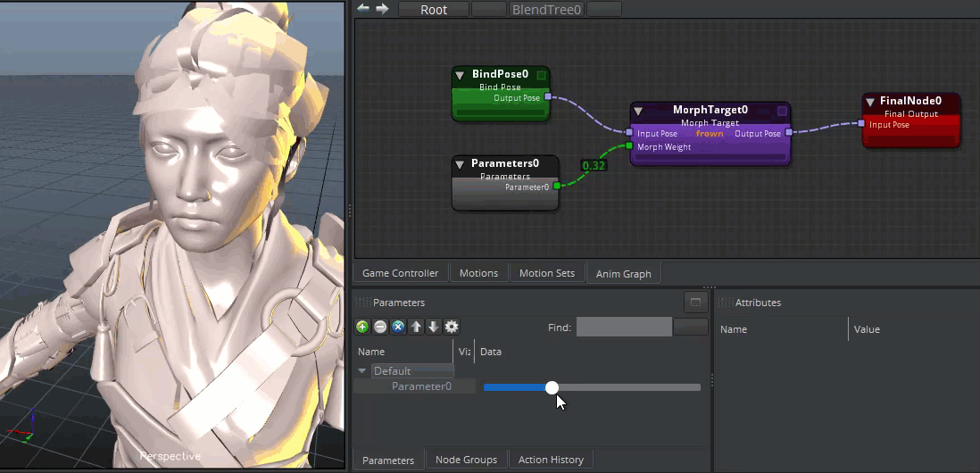The height and width of the screenshot is (473, 980).
Task: Collapse the FinalNode0 node triangle
Action: pos(869,102)
